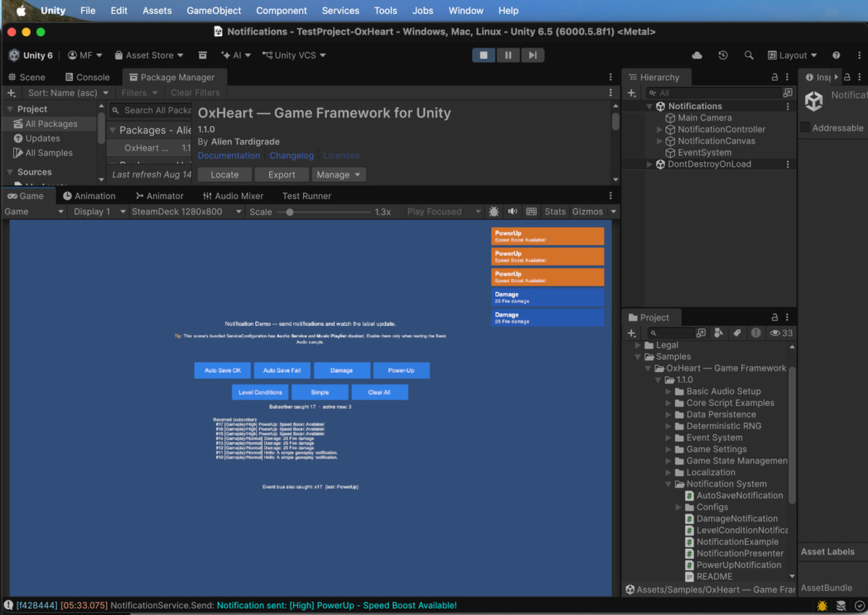This screenshot has height=615, width=868.
Task: Toggle Gizmos in the Game view
Action: [587, 211]
